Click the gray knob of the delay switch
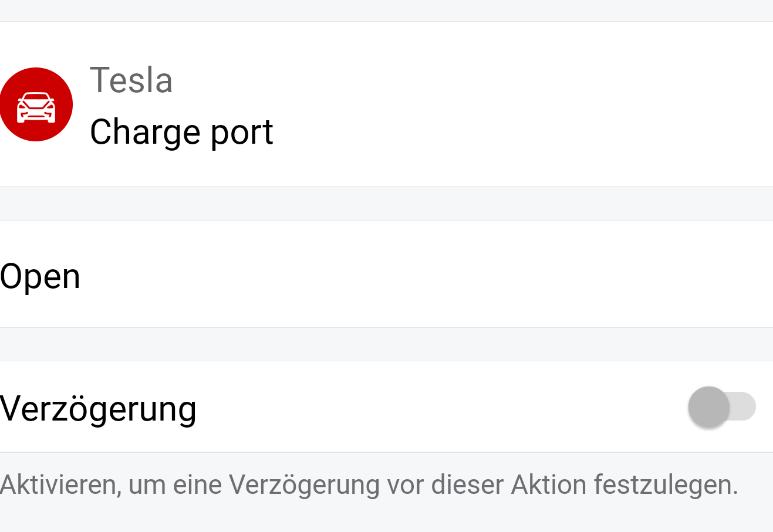 (x=709, y=407)
